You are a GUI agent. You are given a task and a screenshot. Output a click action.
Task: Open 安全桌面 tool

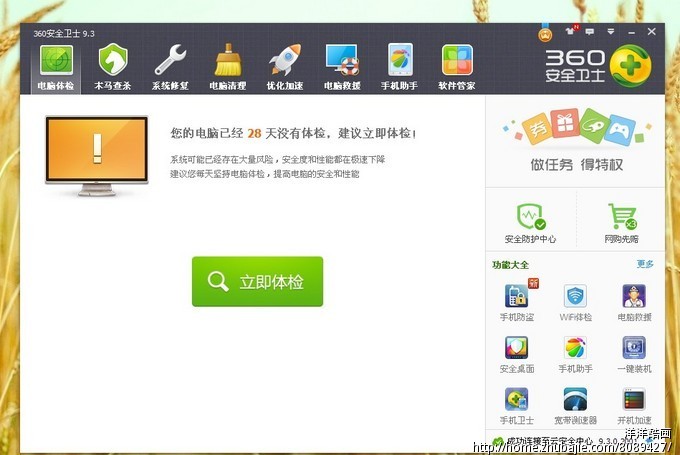click(517, 354)
